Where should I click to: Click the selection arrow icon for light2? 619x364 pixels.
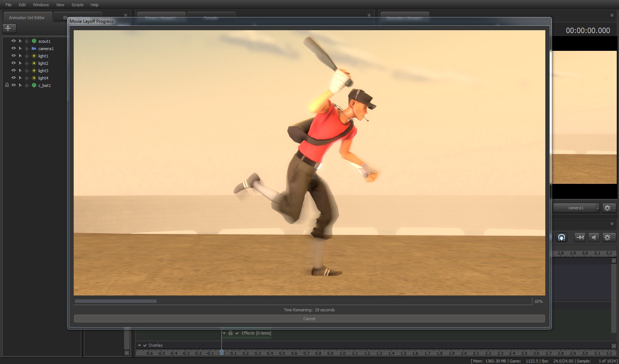[20, 63]
